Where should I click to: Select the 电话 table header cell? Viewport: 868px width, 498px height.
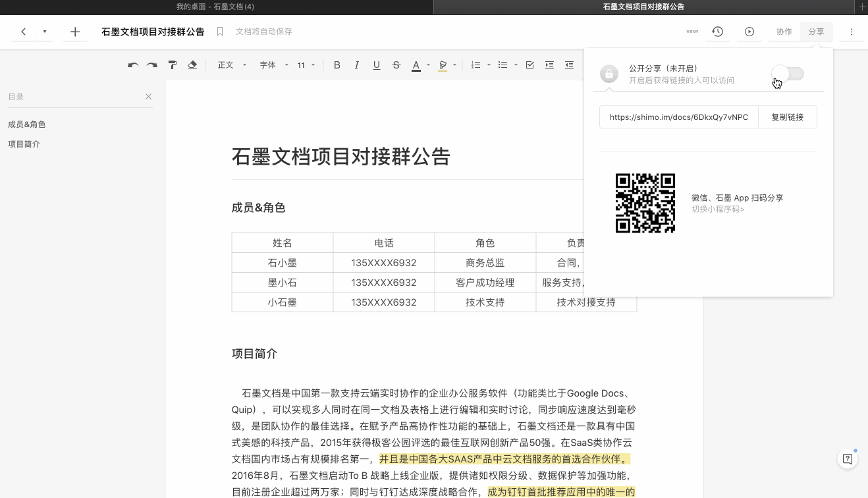tap(384, 243)
